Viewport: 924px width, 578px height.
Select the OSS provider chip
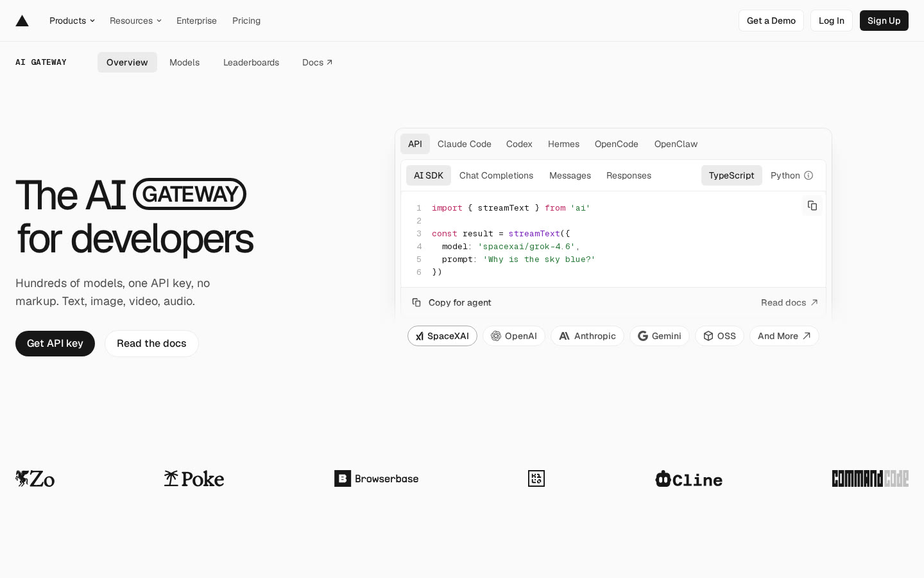pos(719,336)
